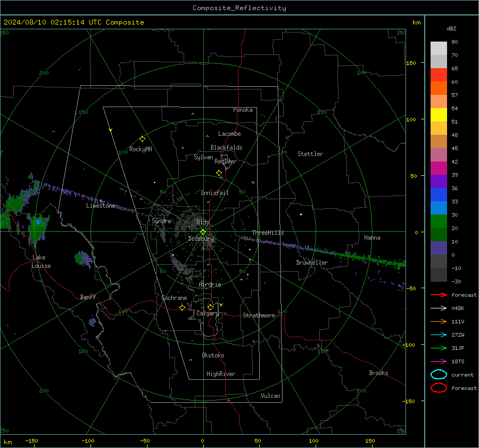Click the Sundre label

pos(162,221)
